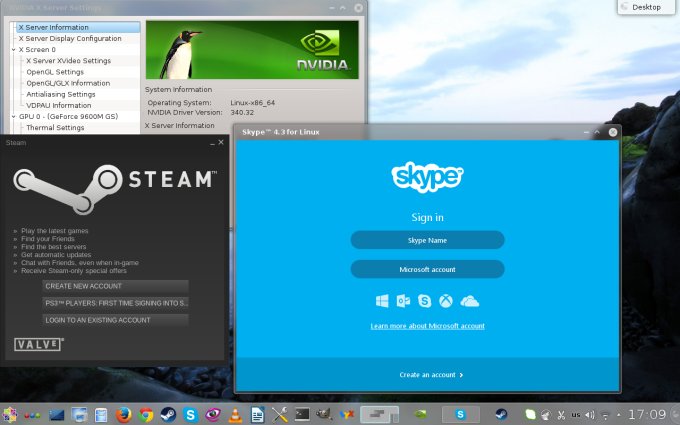Collapse the X Screen 0 tree node
Image resolution: width=680 pixels, height=425 pixels.
coord(14,49)
